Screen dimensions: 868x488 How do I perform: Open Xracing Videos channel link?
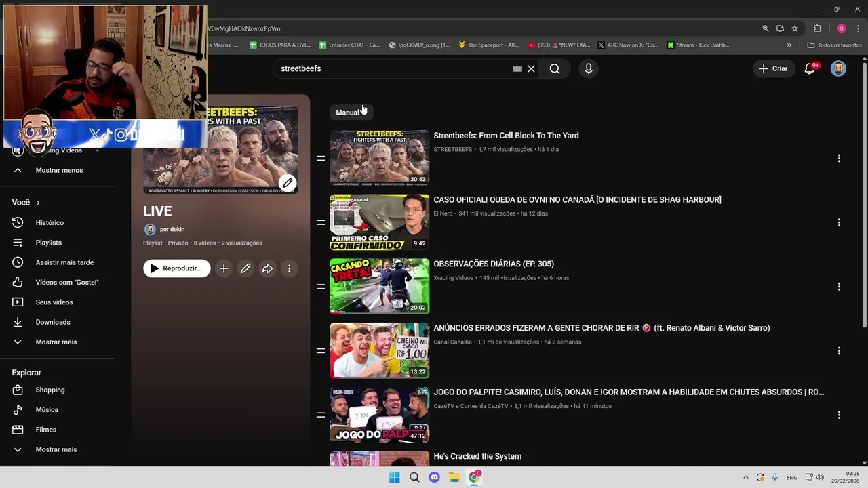[x=453, y=278]
